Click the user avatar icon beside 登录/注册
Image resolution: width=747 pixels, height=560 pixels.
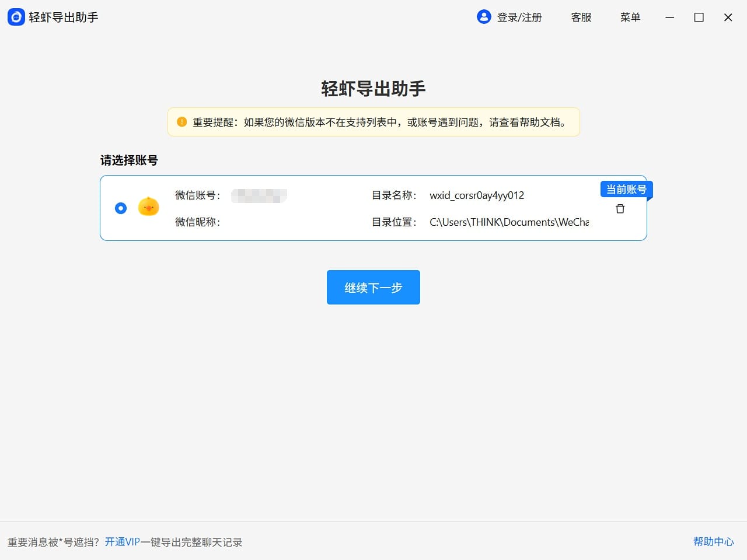coord(484,17)
